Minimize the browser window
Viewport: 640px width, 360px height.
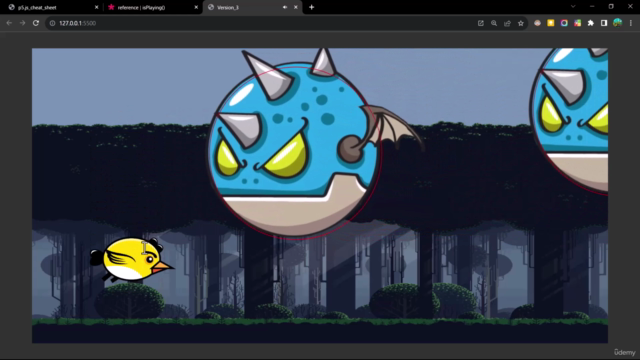(592, 7)
